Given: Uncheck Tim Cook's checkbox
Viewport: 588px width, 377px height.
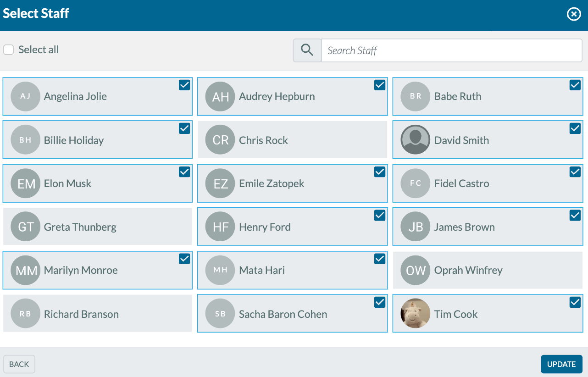Looking at the screenshot, I should 575,302.
